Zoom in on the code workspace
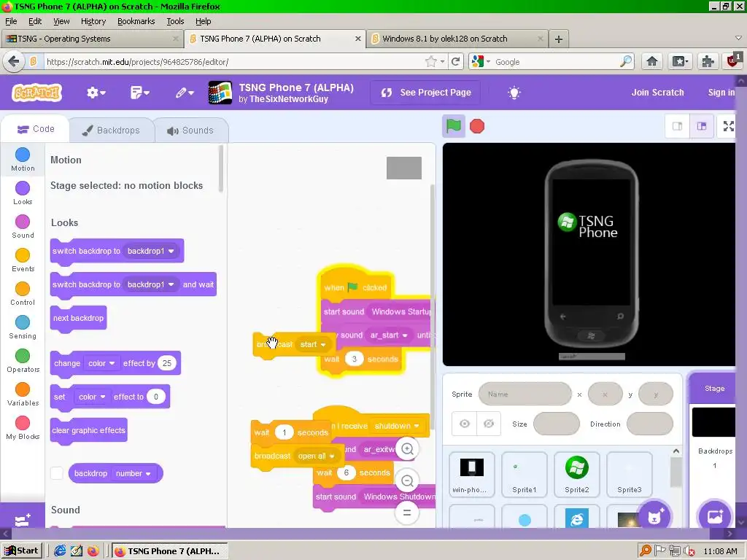The width and height of the screenshot is (747, 560). pyautogui.click(x=407, y=448)
